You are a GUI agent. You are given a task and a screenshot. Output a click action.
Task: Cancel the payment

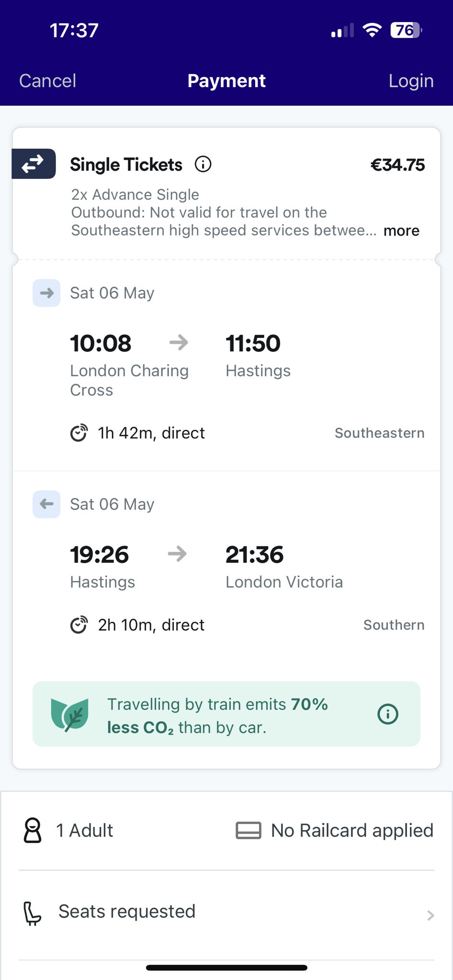(48, 81)
